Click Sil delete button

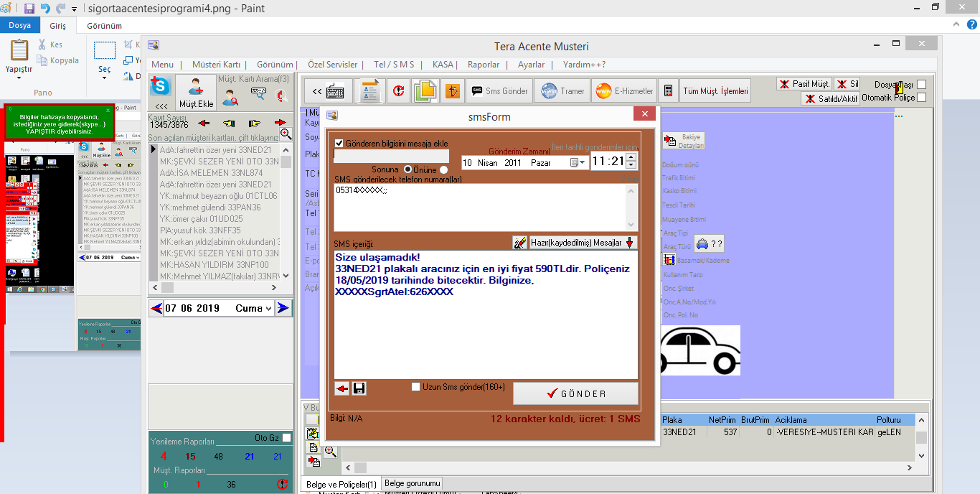(848, 84)
